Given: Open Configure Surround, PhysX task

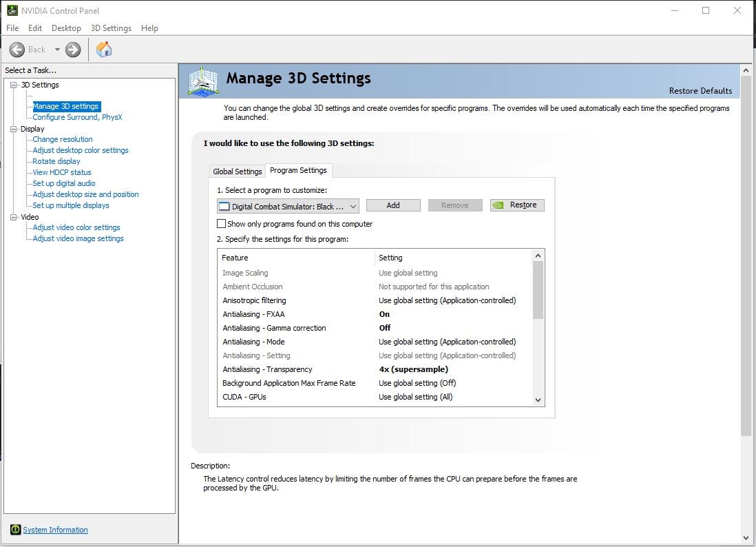Looking at the screenshot, I should pyautogui.click(x=77, y=117).
